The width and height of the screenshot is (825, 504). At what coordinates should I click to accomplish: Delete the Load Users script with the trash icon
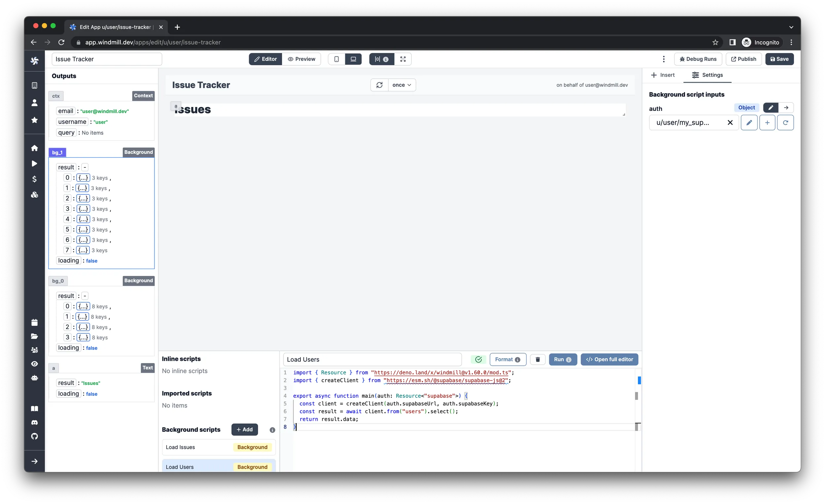point(538,359)
